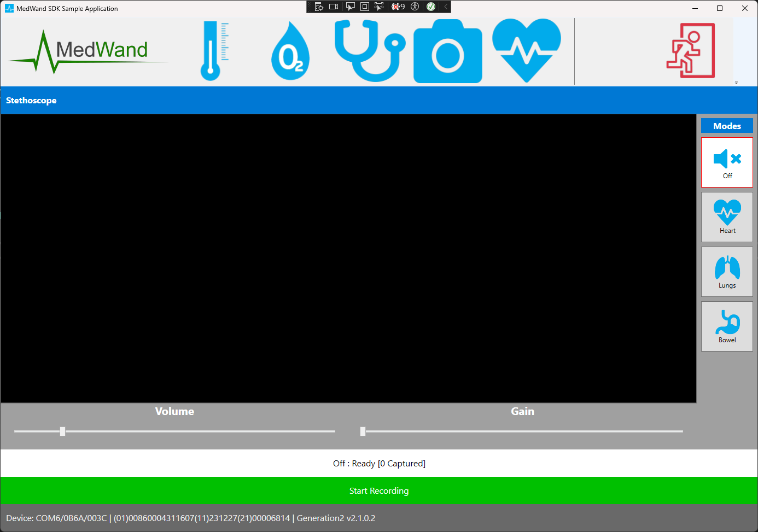
Task: Click the binding failures error indicator
Action: (x=398, y=7)
